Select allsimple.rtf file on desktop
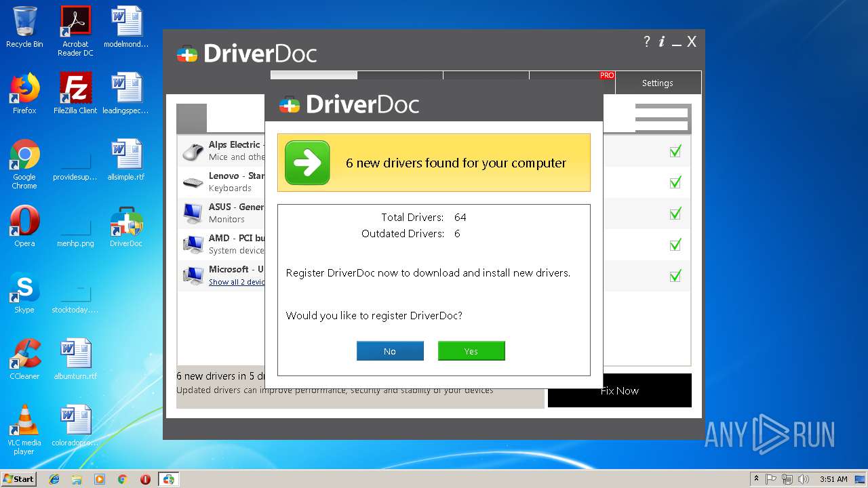868x488 pixels. [x=126, y=160]
